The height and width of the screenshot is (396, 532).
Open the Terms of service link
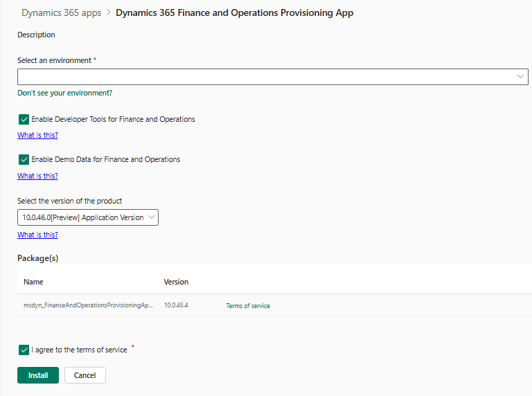point(248,306)
